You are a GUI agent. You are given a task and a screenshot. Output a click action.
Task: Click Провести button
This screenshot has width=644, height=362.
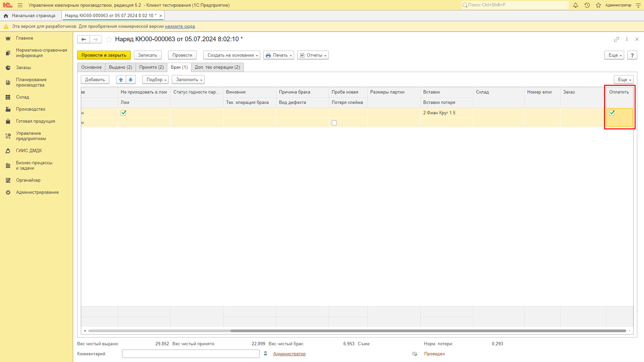coord(182,55)
